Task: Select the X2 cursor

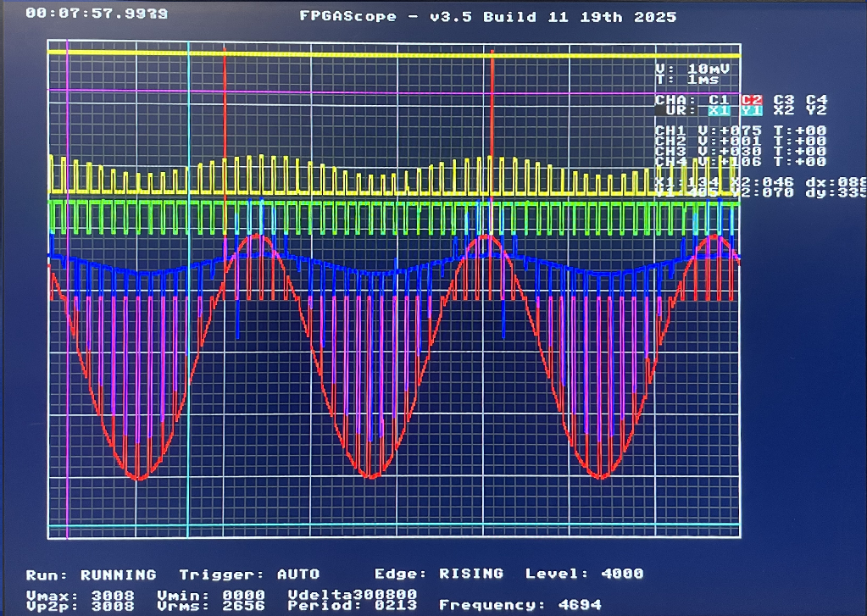Action: 784,110
